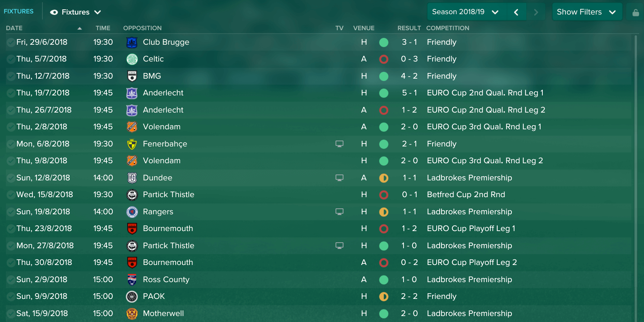Toggle the checkmark beside Rangers fixture date
644x322 pixels.
point(11,212)
